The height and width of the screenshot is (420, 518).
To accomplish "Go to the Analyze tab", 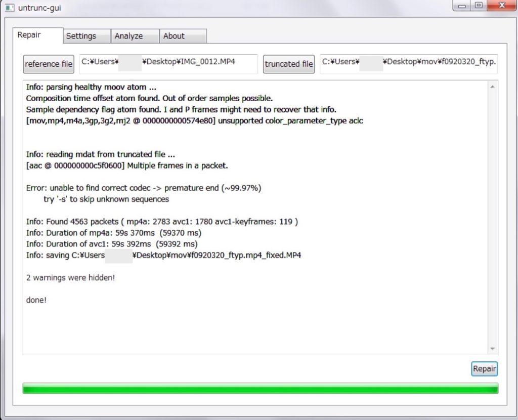I will pos(128,36).
